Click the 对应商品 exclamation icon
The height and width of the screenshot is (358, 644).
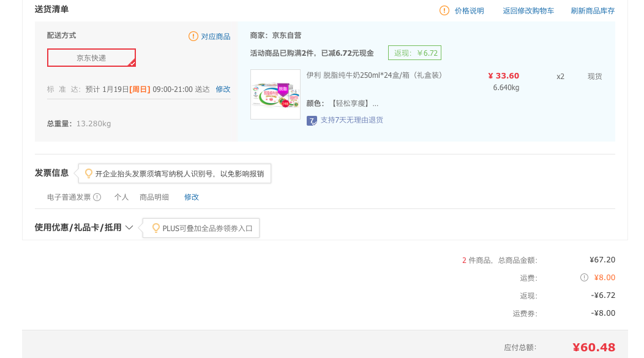point(193,36)
